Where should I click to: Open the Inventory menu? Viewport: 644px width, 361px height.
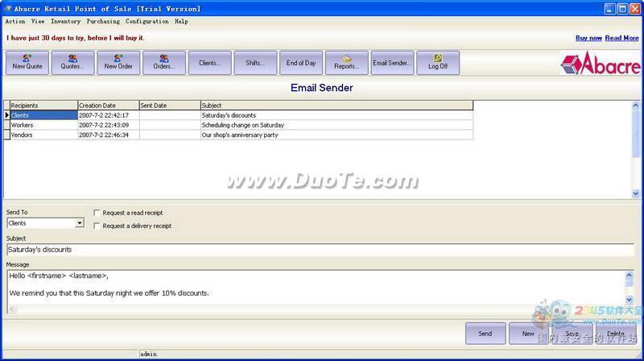click(65, 22)
